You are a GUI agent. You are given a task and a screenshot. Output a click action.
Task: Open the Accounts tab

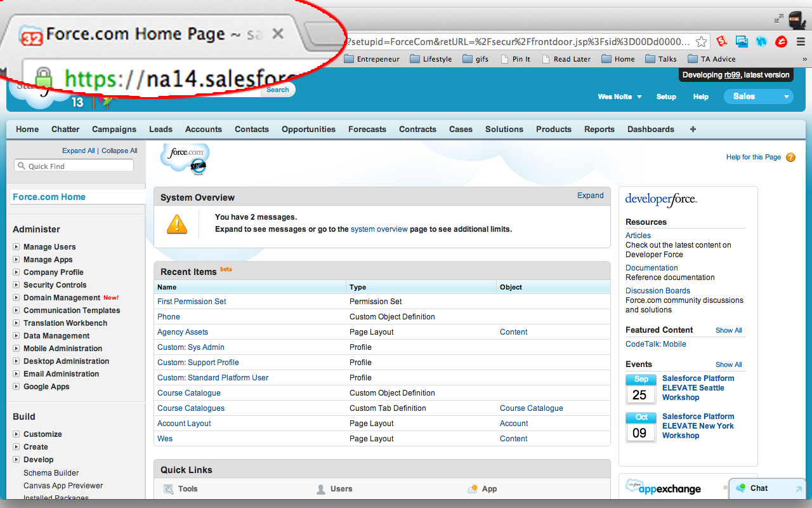pos(204,129)
